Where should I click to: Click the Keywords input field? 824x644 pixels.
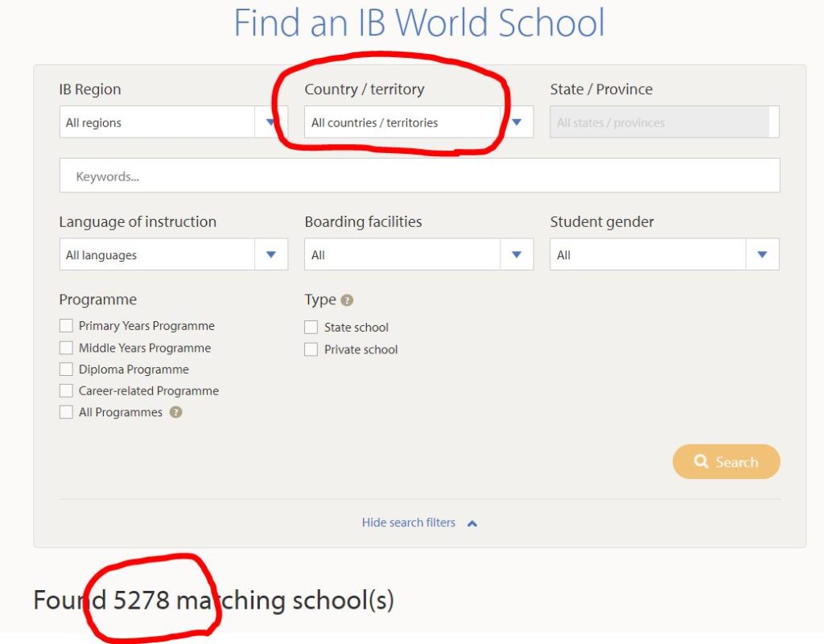[419, 176]
